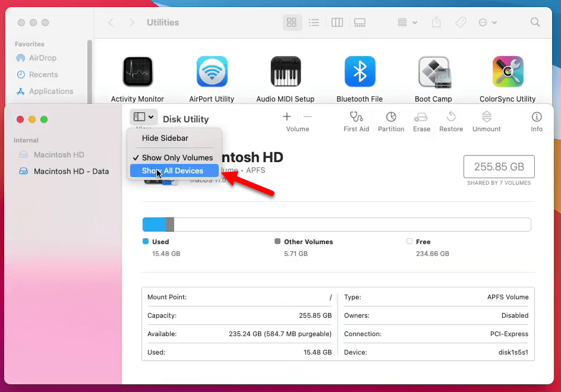The width and height of the screenshot is (561, 392).
Task: Open Disk Utility View sidebar dropdown
Action: click(x=143, y=116)
